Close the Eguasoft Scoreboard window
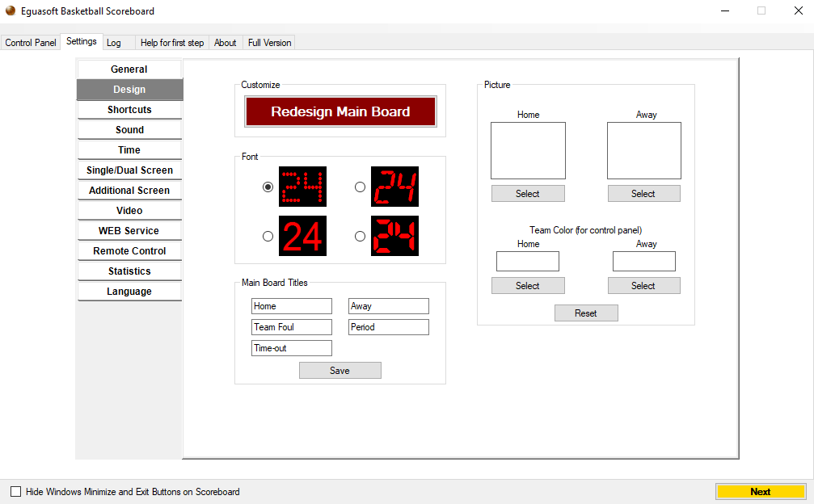 click(x=799, y=10)
